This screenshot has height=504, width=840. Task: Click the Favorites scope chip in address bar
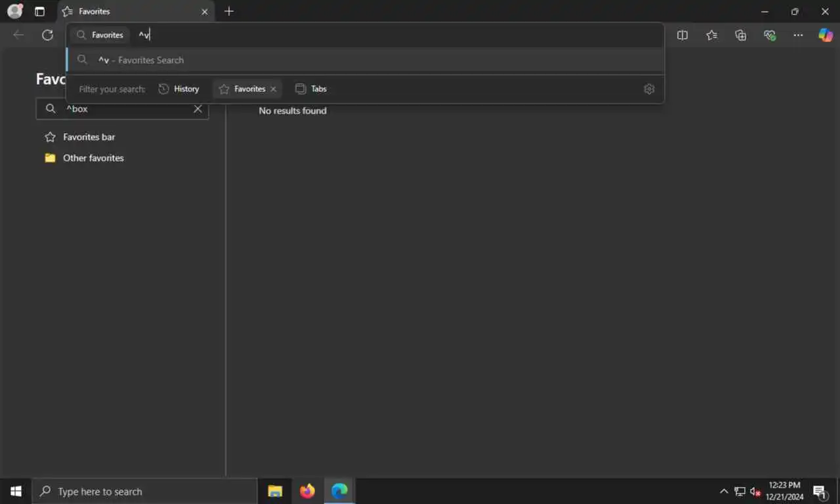point(100,35)
